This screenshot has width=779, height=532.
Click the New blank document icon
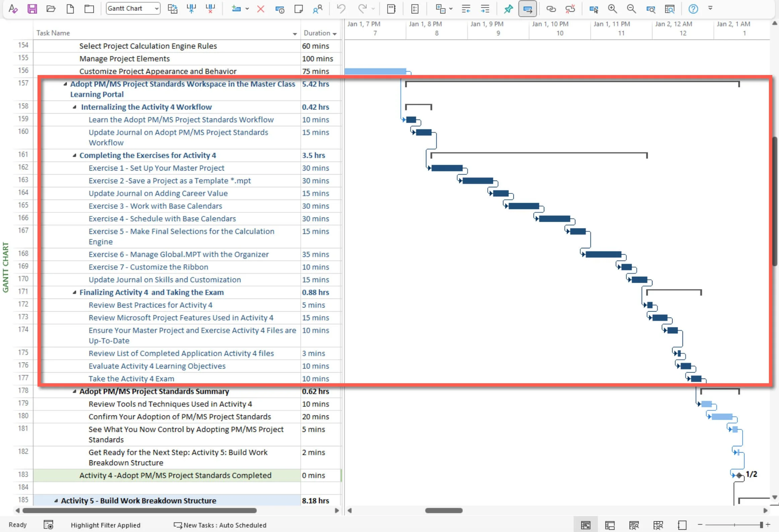(70, 9)
